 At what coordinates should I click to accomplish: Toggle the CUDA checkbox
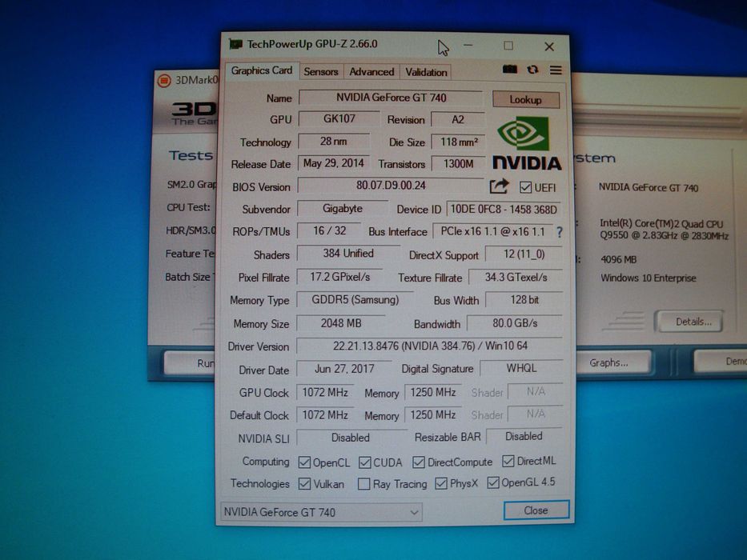365,462
